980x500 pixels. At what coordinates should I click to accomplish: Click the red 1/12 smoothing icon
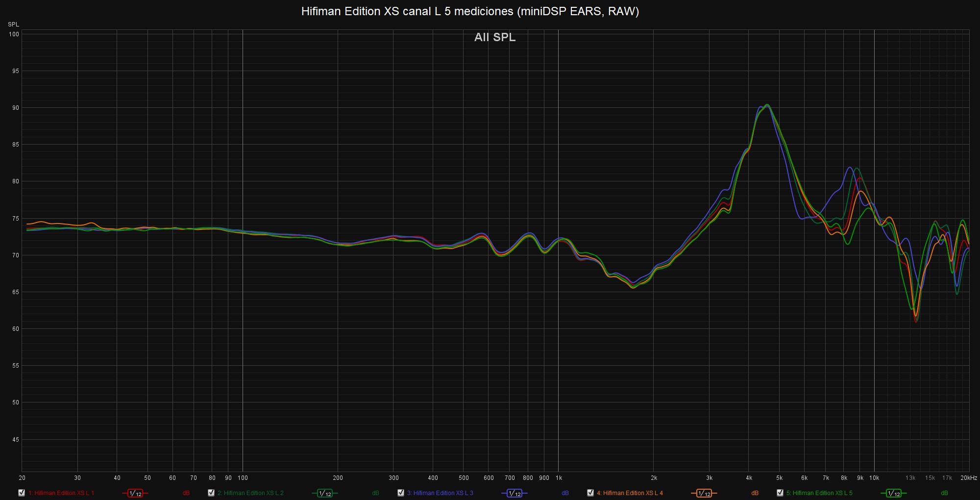click(x=135, y=493)
